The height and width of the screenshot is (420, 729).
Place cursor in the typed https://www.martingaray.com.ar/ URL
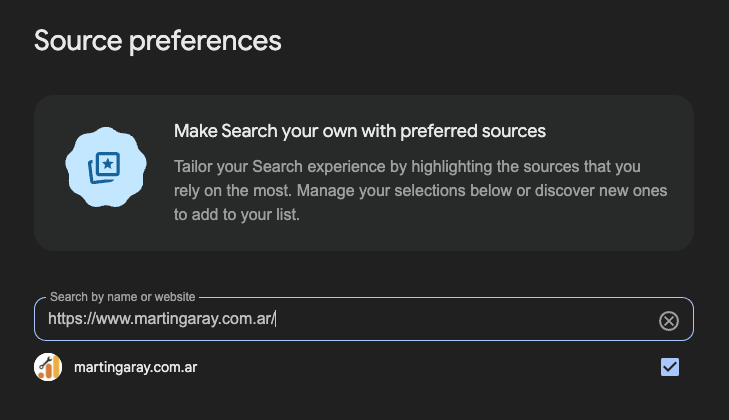pyautogui.click(x=162, y=319)
